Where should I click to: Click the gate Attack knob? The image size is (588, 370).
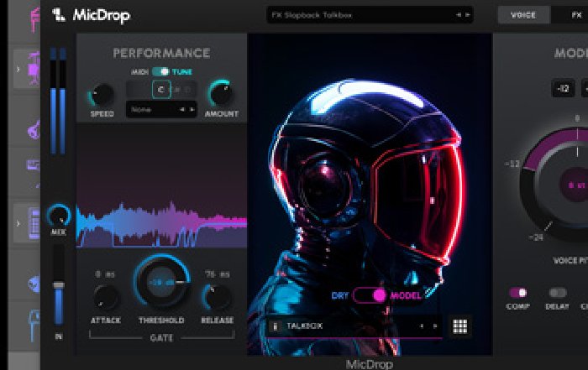pos(105,297)
